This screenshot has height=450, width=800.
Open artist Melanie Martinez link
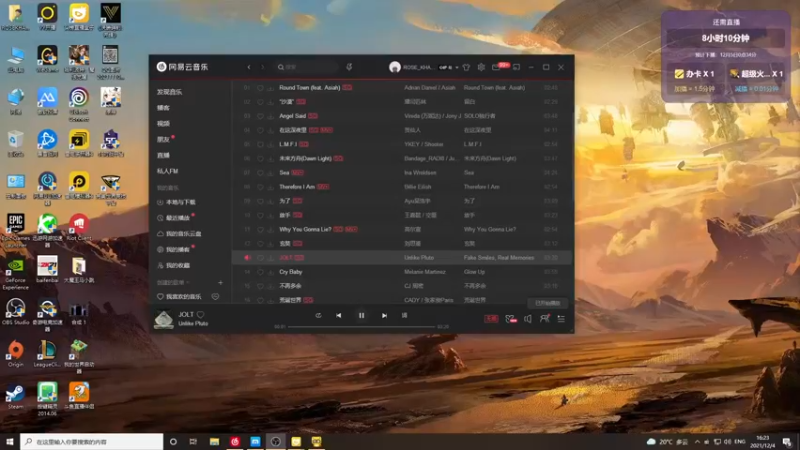click(424, 272)
